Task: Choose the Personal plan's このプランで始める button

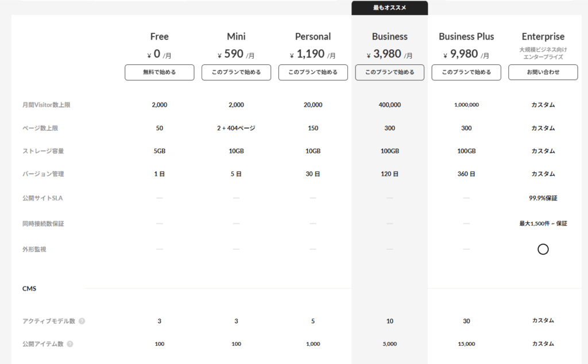Action: pos(313,72)
